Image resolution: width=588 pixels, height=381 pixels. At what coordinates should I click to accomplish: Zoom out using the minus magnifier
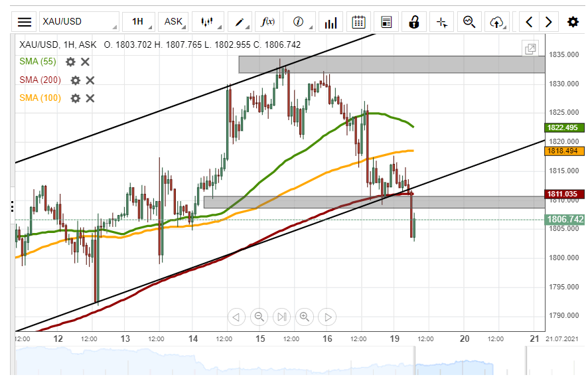[x=259, y=317]
